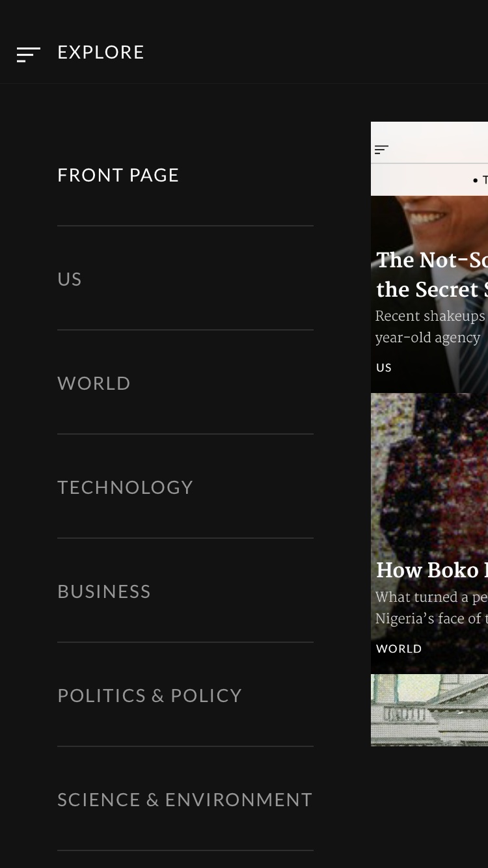Tap the WORLD tag on second article
The image size is (488, 868).
399,649
